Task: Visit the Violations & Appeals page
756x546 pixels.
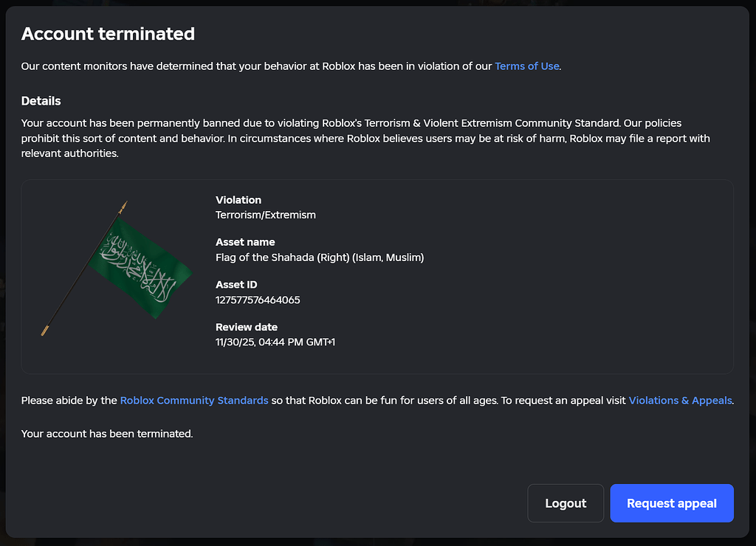Action: point(680,400)
